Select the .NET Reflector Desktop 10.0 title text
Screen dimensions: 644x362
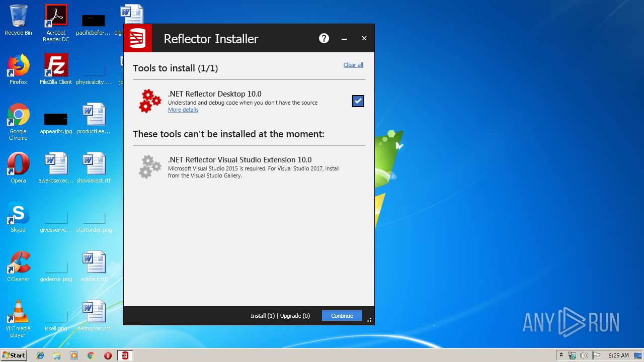[x=215, y=94]
